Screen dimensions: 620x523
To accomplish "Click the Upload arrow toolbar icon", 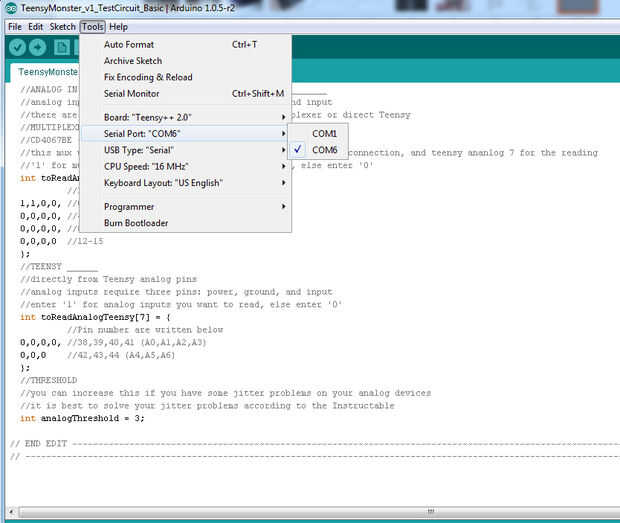I will [x=38, y=47].
